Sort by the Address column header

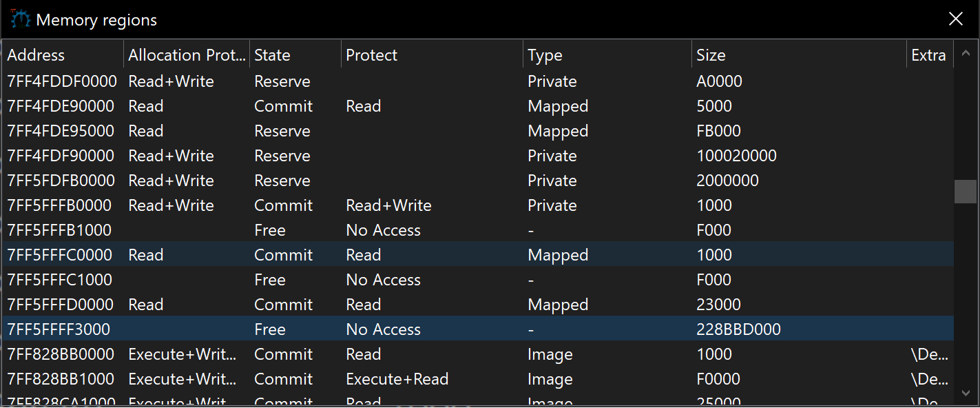pyautogui.click(x=62, y=55)
